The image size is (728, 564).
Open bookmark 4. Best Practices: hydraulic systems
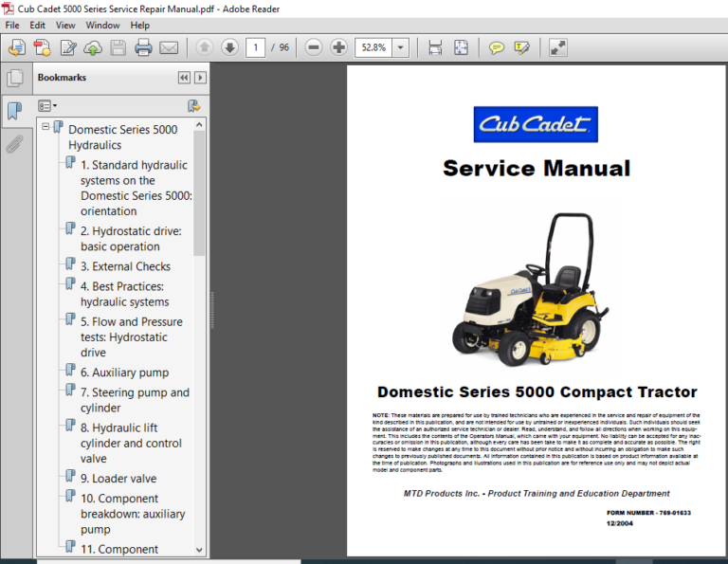[124, 294]
